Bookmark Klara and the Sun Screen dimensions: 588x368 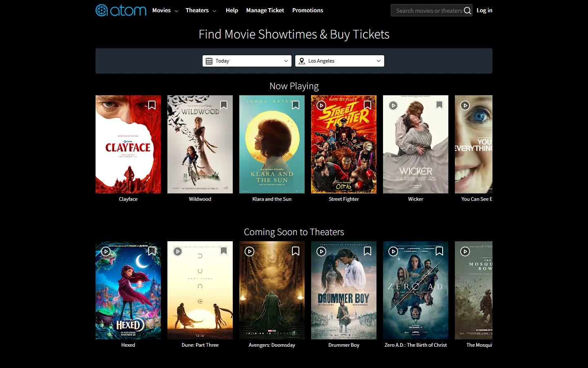point(296,105)
